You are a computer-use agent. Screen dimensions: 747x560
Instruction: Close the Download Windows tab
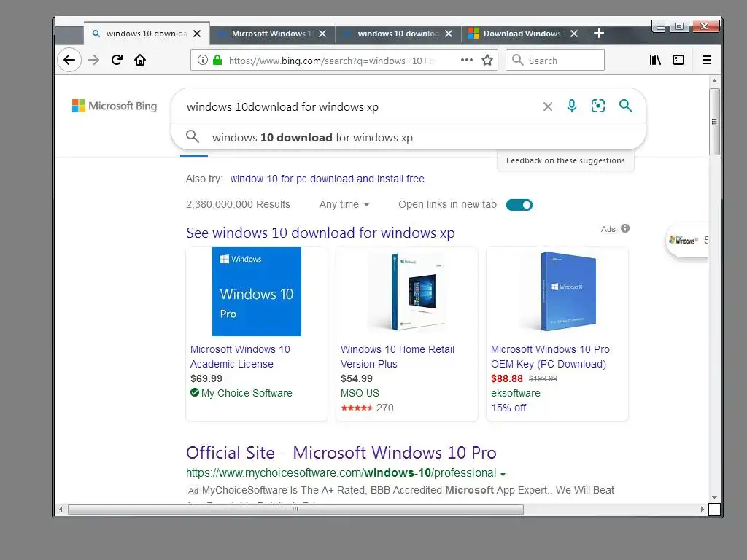point(574,34)
